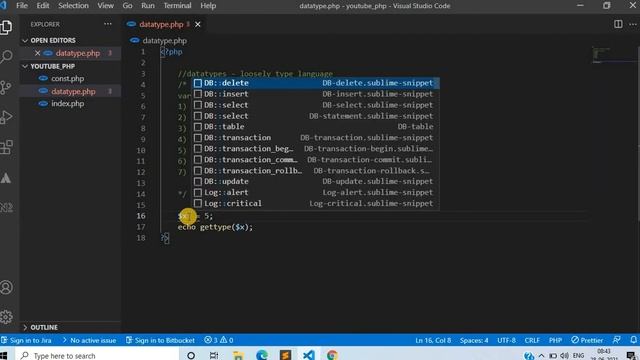Image resolution: width=640 pixels, height=360 pixels.
Task: Open the Explorer view in activity bar
Action: coord(7,27)
